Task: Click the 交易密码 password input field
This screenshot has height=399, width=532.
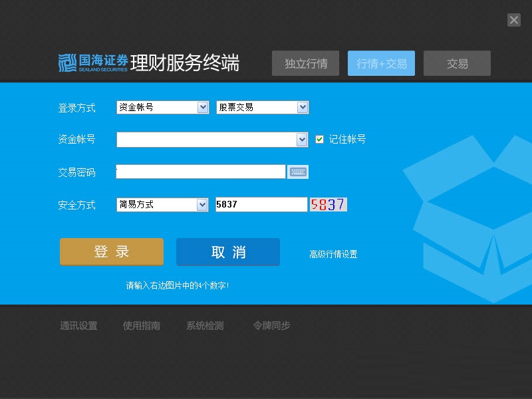Action: click(200, 172)
